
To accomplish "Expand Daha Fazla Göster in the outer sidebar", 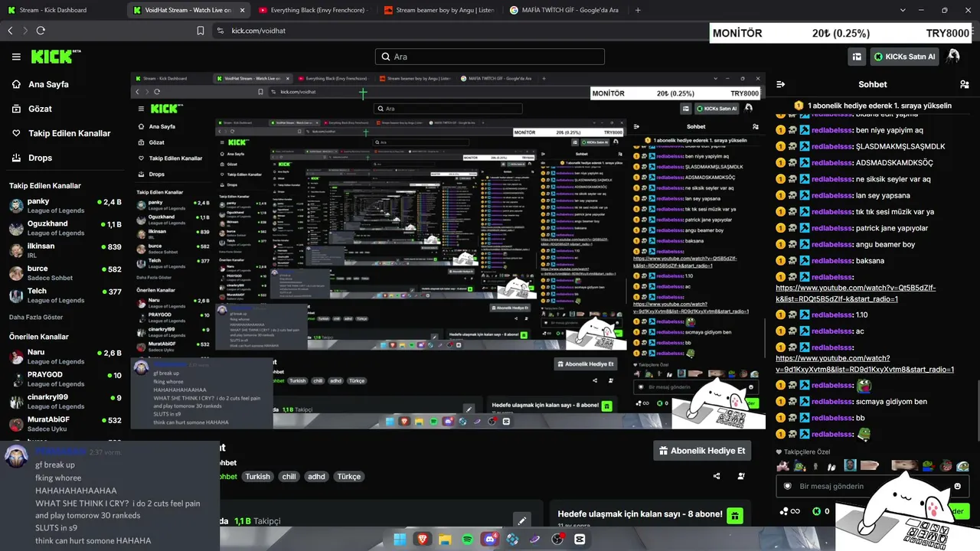I will (36, 317).
